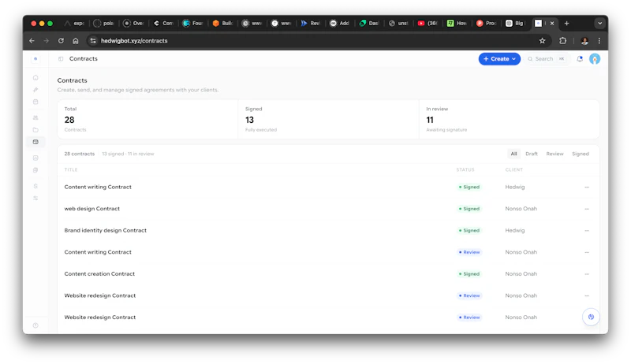This screenshot has height=364, width=631.
Task: Open the Home icon in the sidebar
Action: tap(35, 77)
